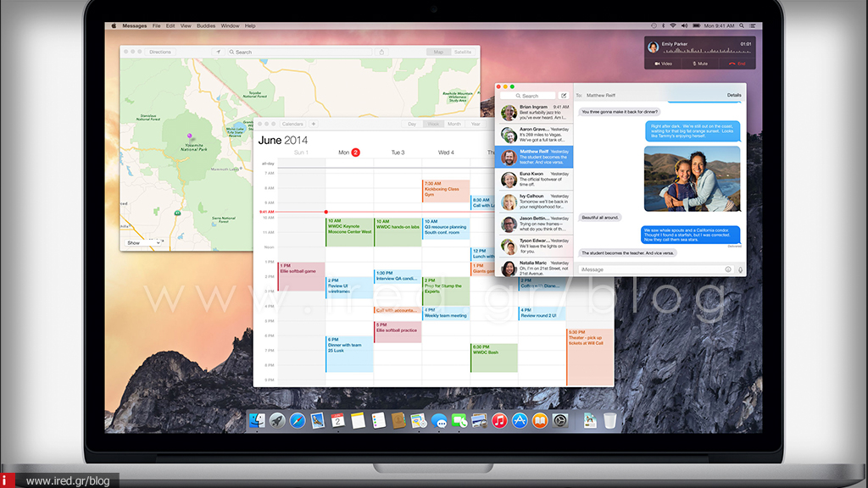Click share icon in Maps toolbar
This screenshot has width=868, height=488.
(381, 52)
